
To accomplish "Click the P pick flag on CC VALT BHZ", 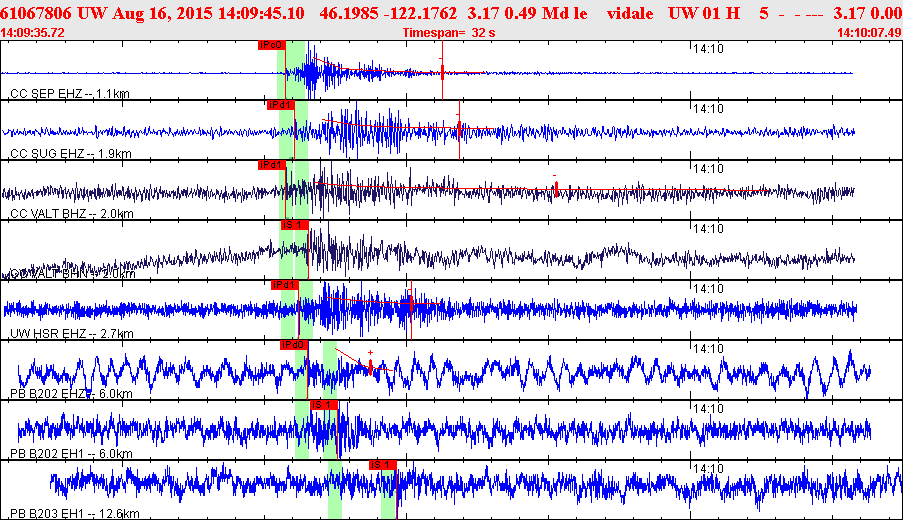I will pos(271,165).
